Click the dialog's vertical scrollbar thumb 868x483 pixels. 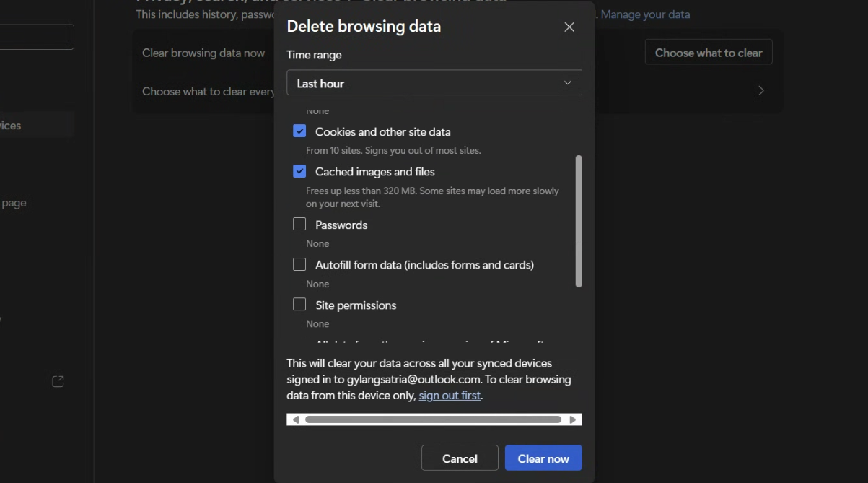click(x=578, y=220)
